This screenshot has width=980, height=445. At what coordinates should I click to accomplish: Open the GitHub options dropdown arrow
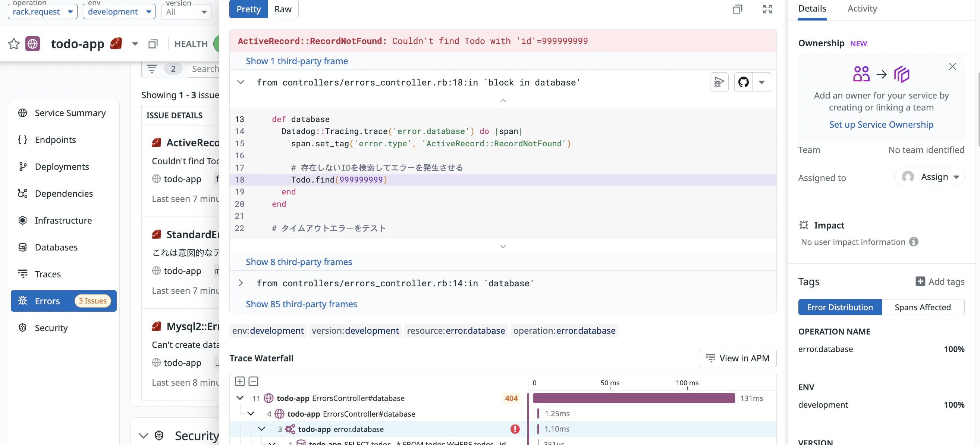[761, 82]
